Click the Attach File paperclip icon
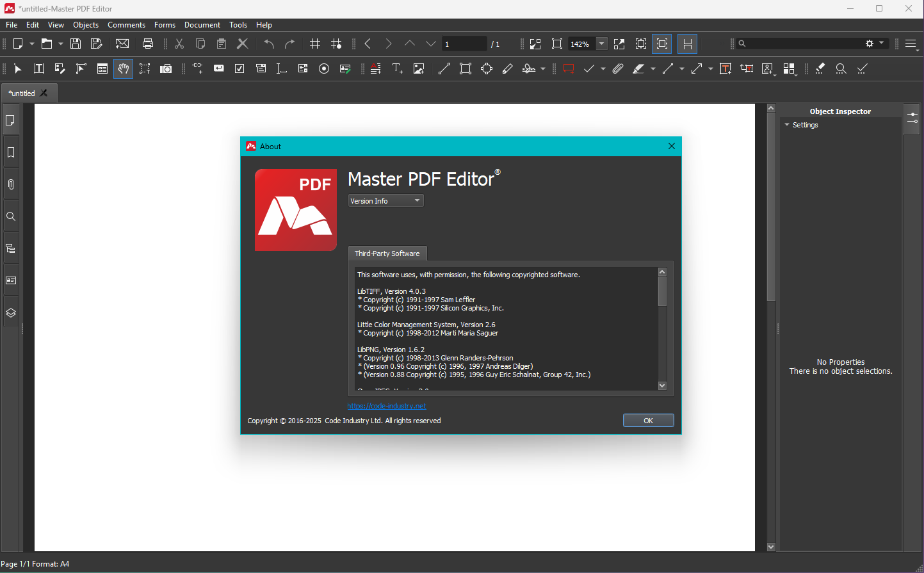924x573 pixels. tap(618, 69)
